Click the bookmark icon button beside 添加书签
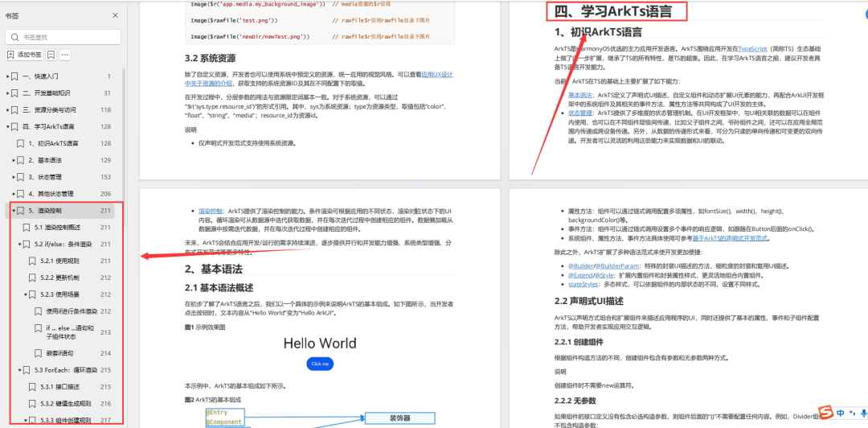This screenshot has height=428, width=868. coord(51,55)
